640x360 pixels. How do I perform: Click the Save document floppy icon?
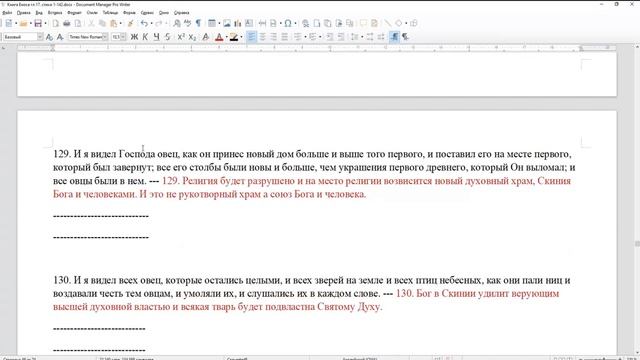[x=38, y=24]
